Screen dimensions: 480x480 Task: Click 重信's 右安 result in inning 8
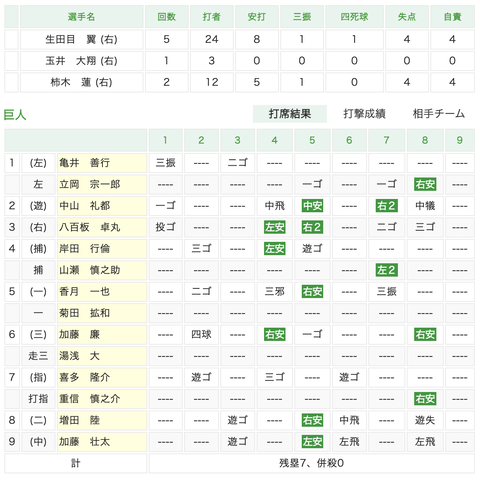point(425,399)
